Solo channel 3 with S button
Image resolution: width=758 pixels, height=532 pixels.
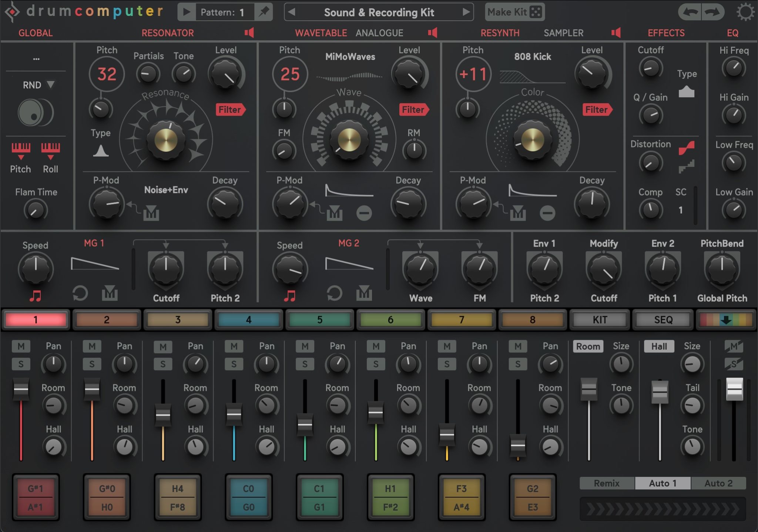(x=163, y=364)
